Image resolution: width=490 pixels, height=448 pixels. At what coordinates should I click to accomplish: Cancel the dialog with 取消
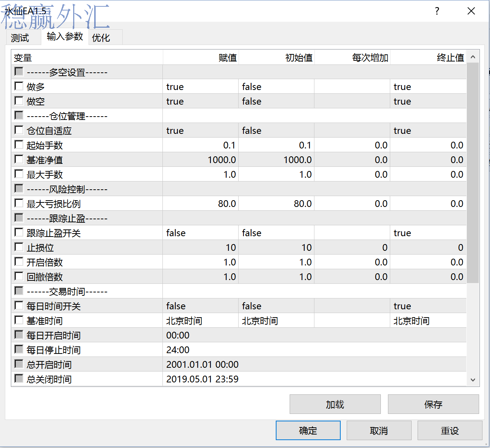379,430
